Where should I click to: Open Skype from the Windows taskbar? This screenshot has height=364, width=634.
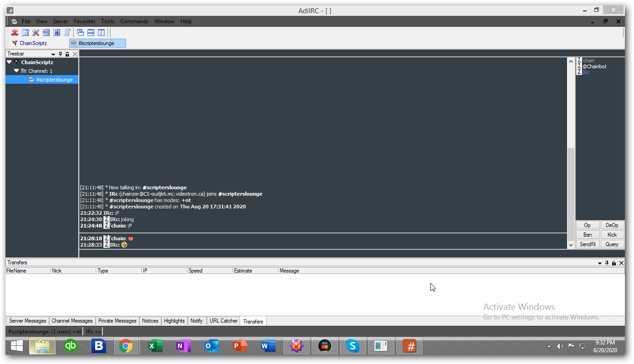click(x=353, y=346)
